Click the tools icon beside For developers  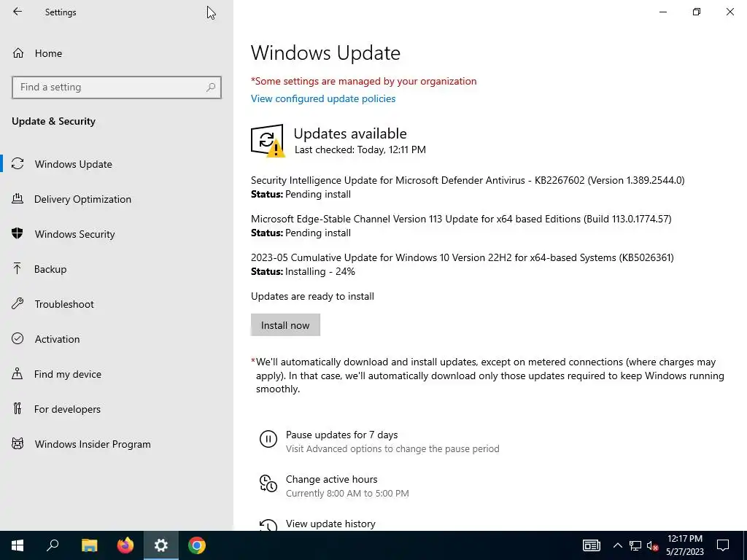(x=18, y=408)
